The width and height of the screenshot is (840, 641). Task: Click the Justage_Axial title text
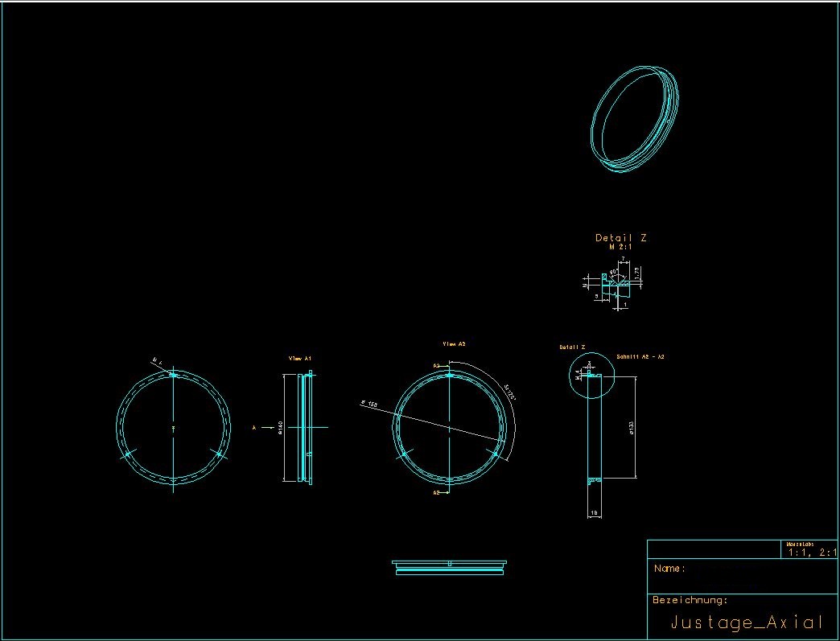(747, 623)
